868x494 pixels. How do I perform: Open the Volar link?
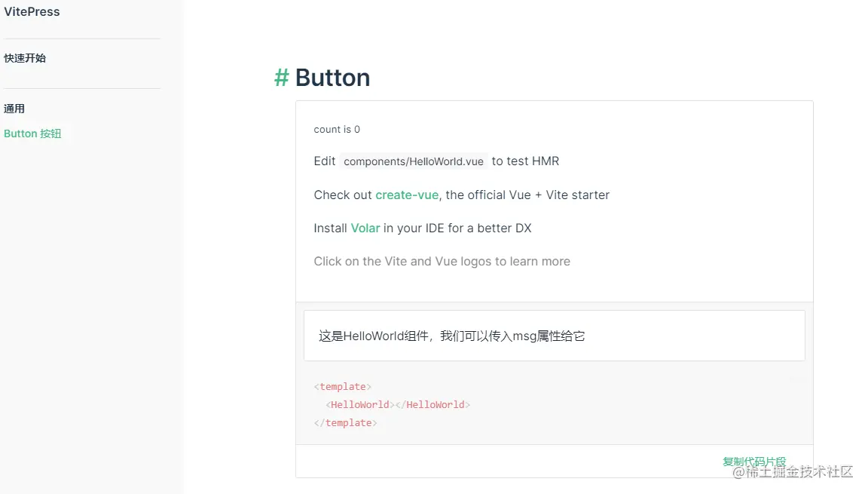365,228
